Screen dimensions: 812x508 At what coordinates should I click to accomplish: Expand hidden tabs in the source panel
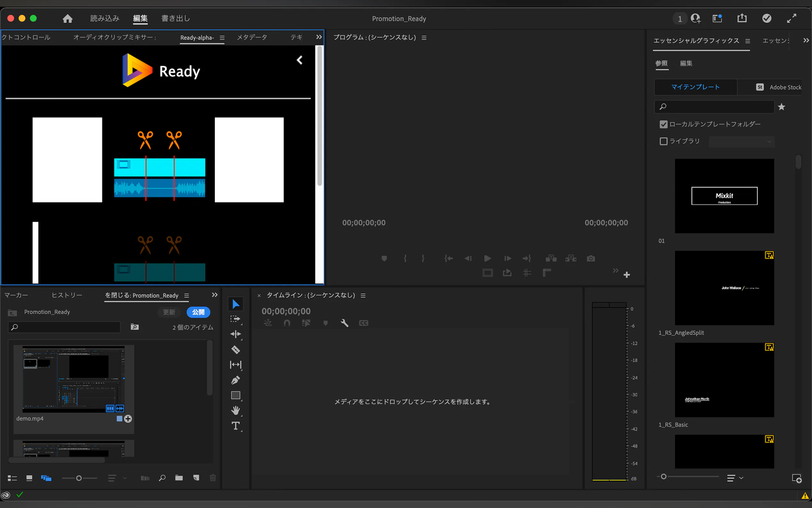point(319,37)
